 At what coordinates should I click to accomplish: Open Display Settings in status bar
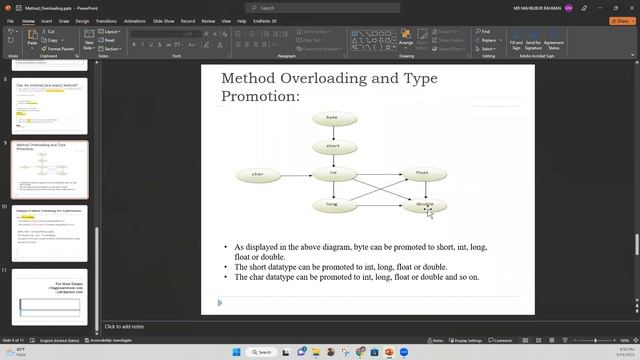(465, 340)
